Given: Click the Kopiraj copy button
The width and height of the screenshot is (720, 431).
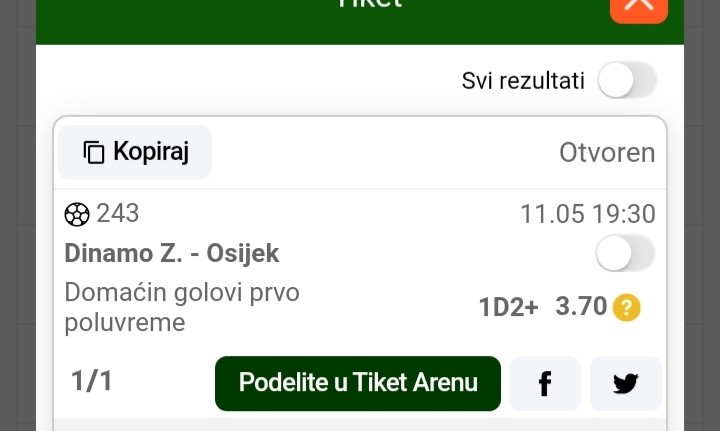Looking at the screenshot, I should [135, 152].
